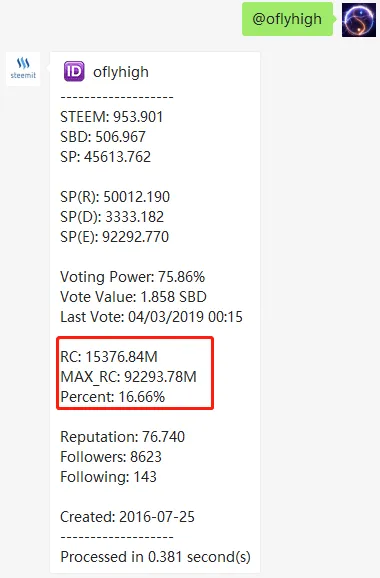
Task: Click the Reputation: 76.740 line
Action: coord(122,437)
